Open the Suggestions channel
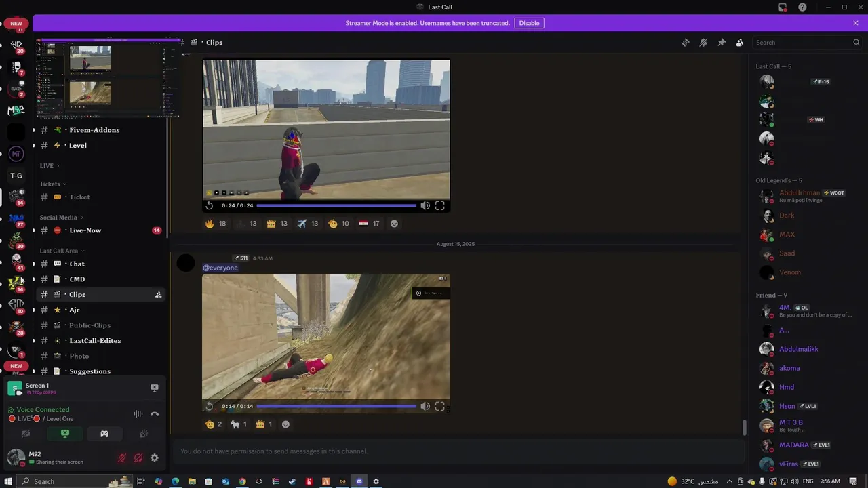 coord(100,371)
